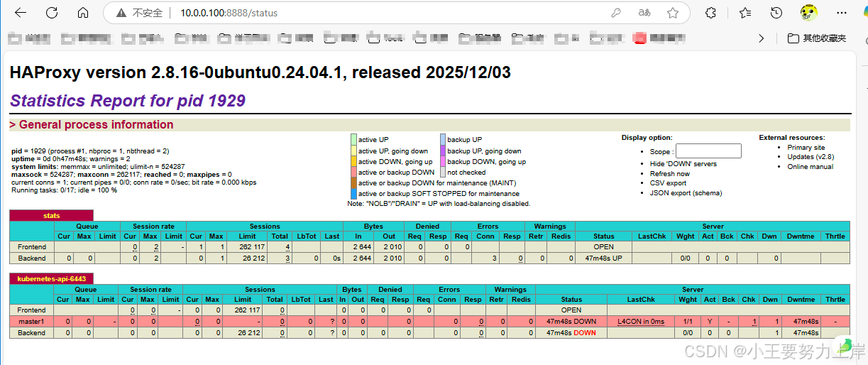The image size is (868, 365).
Task: Click the 不安全 not-secure label
Action: tap(148, 13)
